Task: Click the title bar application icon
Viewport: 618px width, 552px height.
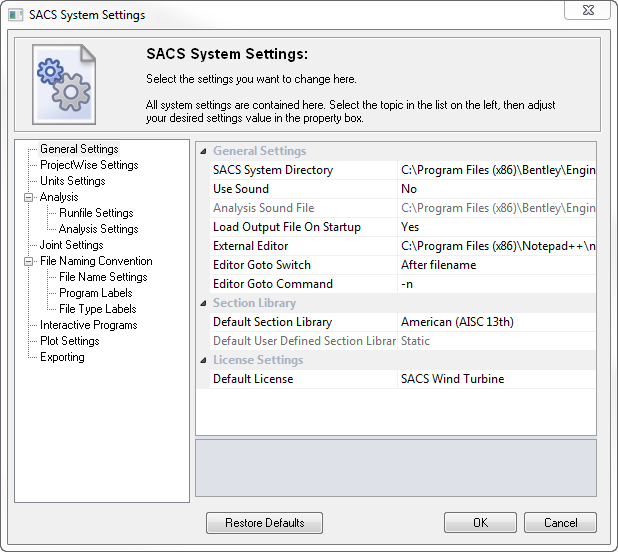Action: pos(15,15)
